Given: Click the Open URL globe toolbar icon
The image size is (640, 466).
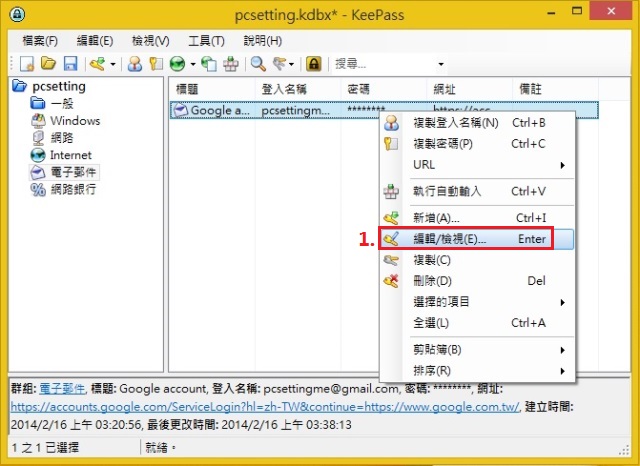Looking at the screenshot, I should click(178, 64).
